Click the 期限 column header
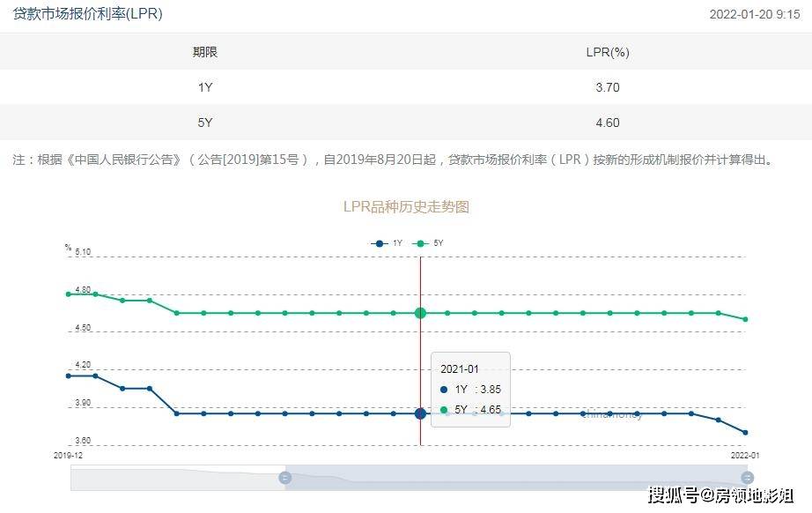 (204, 52)
